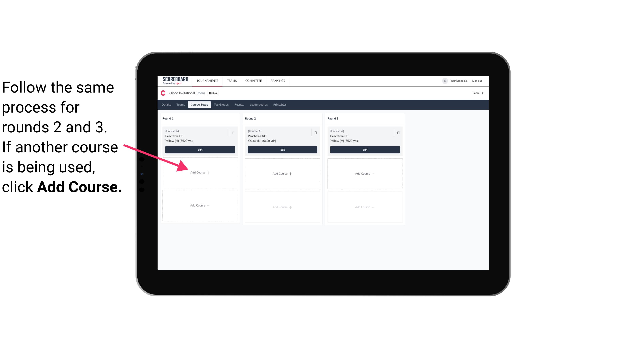
Task: Click Edit button for Round 1 course
Action: (x=200, y=150)
